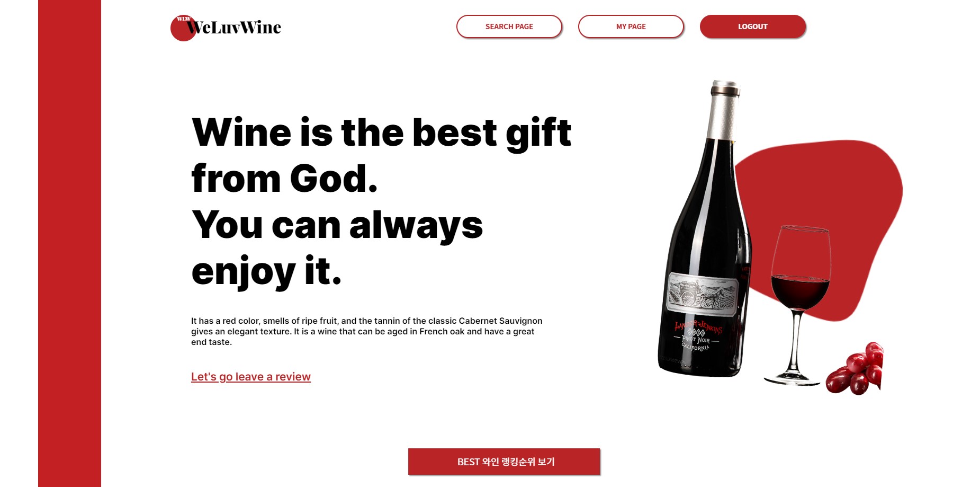Click the red grapes image
The width and height of the screenshot is (980, 487).
(855, 369)
